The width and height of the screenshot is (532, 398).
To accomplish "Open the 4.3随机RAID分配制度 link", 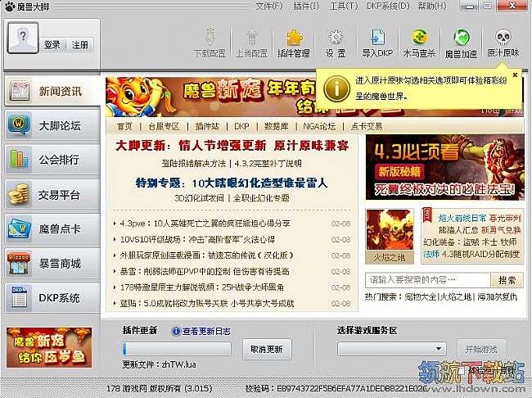I will click(x=481, y=254).
